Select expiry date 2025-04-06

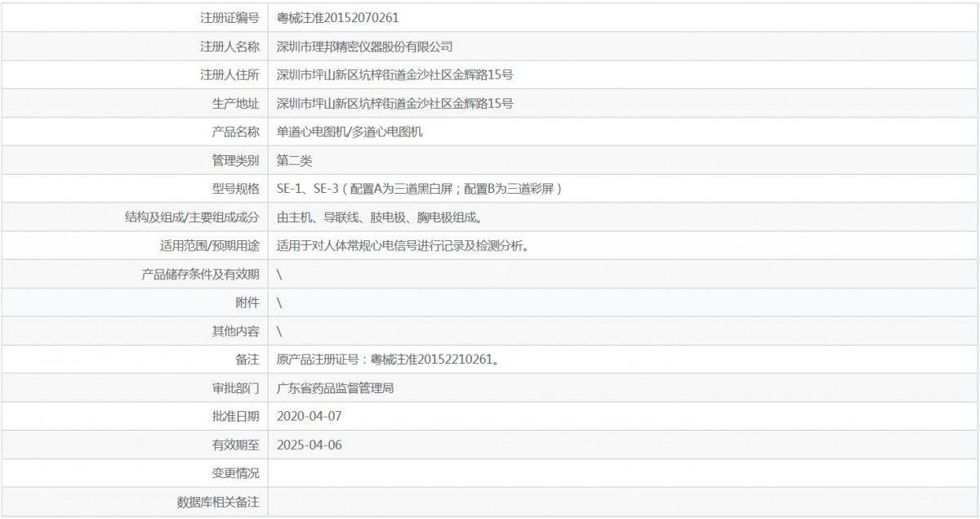coord(310,445)
